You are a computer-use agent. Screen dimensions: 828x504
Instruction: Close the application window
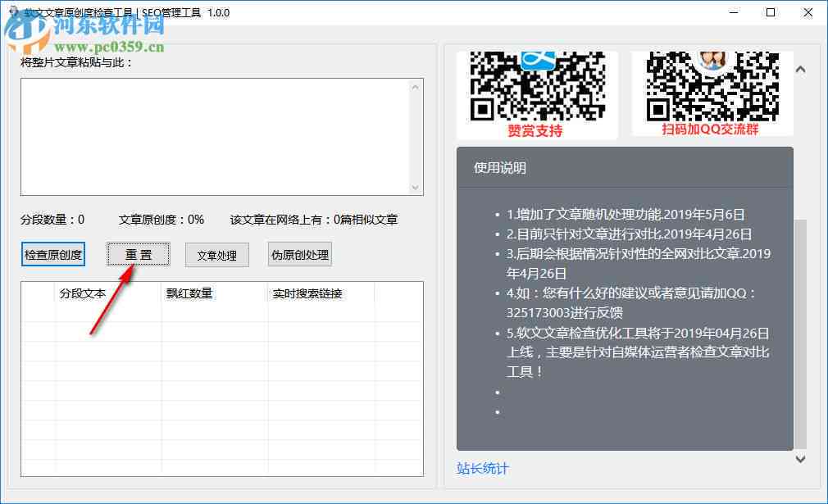(808, 12)
